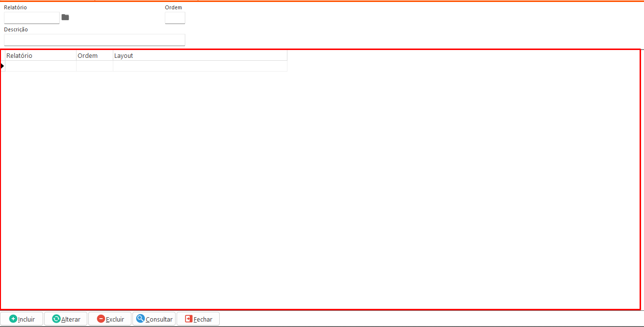Click the Layout column header

[x=200, y=56]
